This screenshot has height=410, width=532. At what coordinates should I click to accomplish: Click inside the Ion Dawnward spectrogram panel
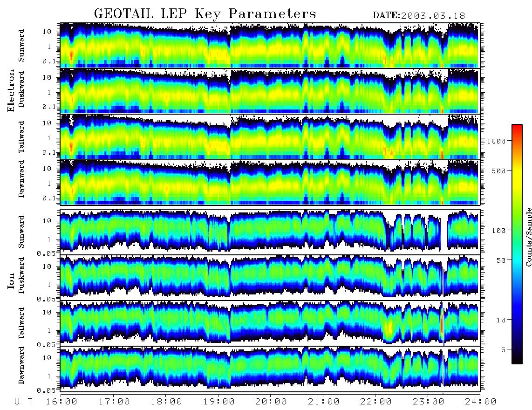[x=270, y=369]
